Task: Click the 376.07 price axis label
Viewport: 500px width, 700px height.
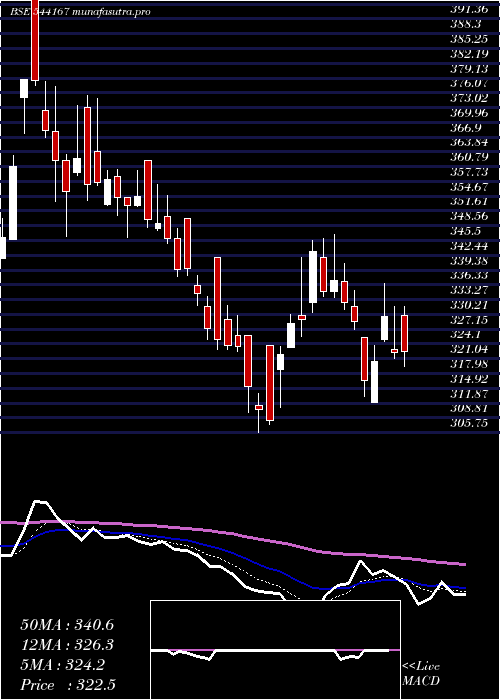Action: [x=469, y=83]
